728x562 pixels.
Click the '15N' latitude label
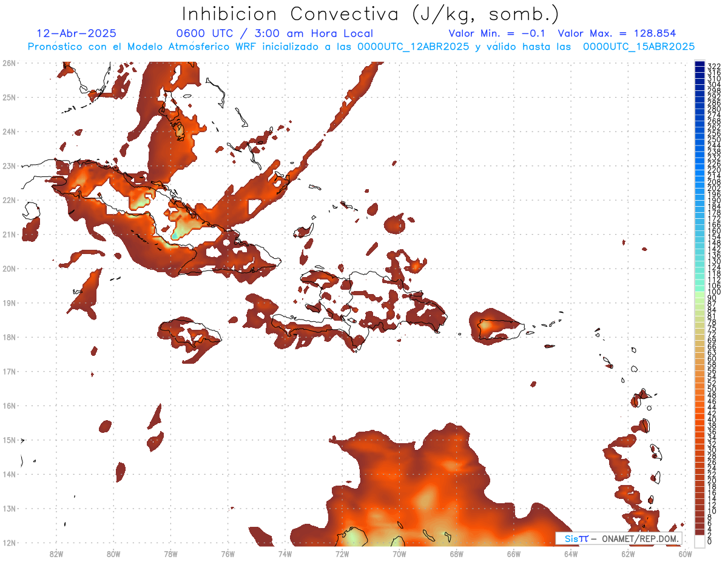[x=9, y=440]
